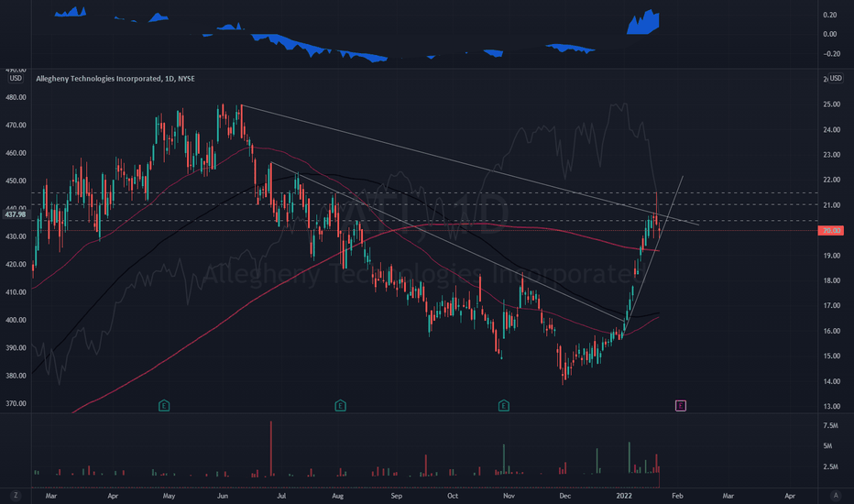Open the USD currency selector on the left scale
Viewport: 854px width, 504px height.
click(x=16, y=79)
